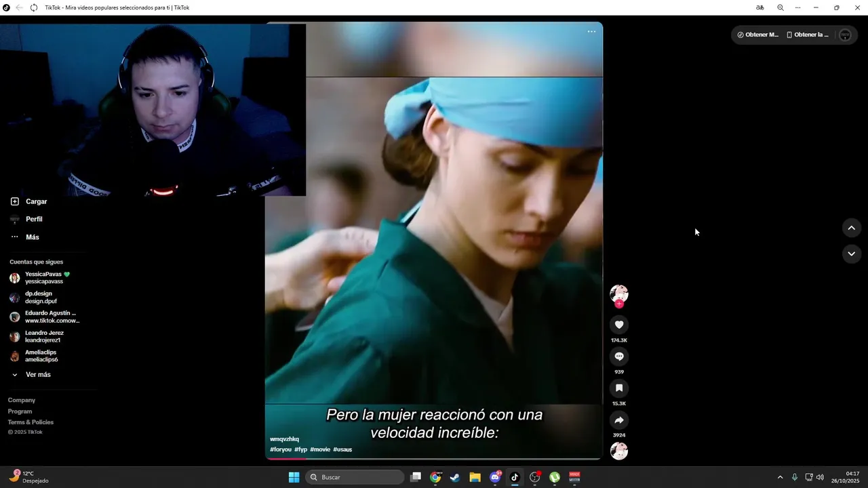Click 3924 shares count
The image size is (868, 488).
pos(619,435)
